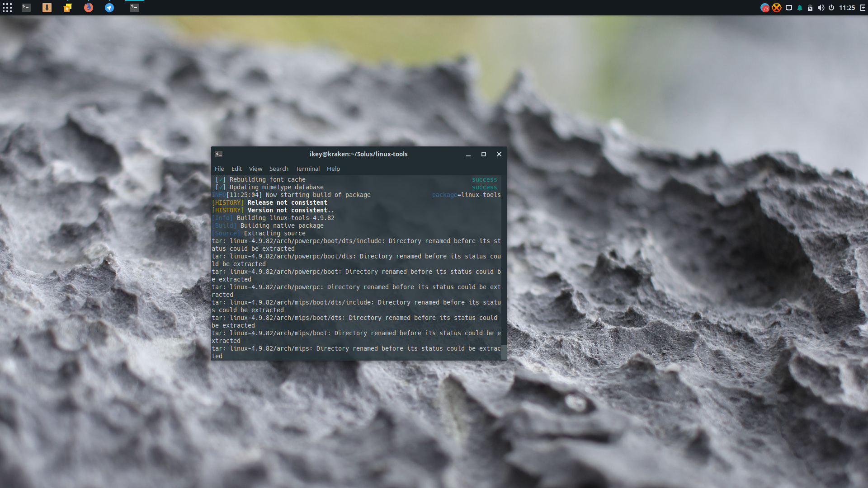Image resolution: width=868 pixels, height=488 pixels.
Task: Click the 'Now starting build of package' line
Action: [318, 195]
